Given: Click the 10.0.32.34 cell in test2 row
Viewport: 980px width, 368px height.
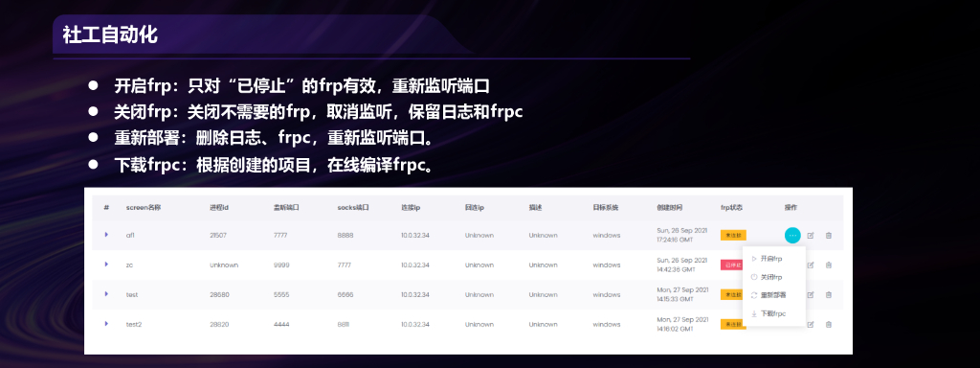Looking at the screenshot, I should point(415,324).
